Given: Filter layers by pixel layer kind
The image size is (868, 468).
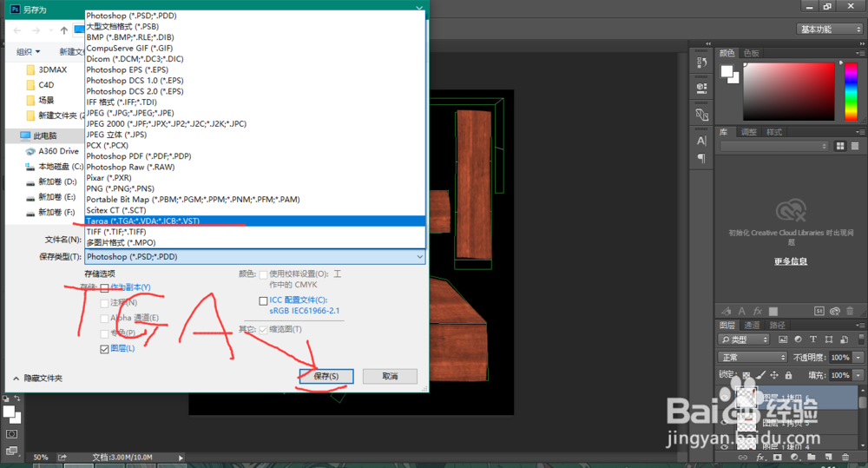Looking at the screenshot, I should tap(783, 339).
